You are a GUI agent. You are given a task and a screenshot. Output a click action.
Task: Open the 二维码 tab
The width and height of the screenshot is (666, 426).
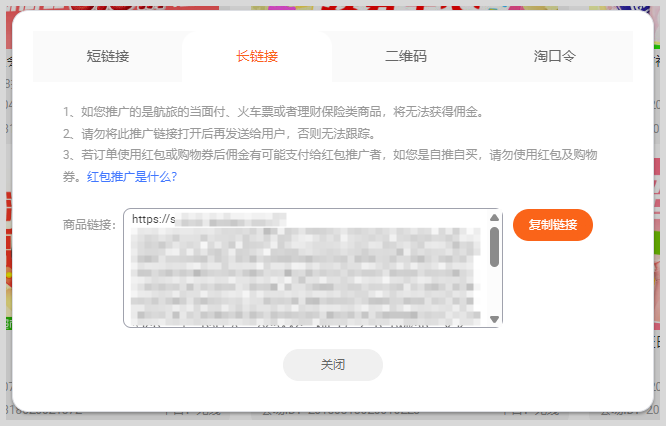coord(406,56)
